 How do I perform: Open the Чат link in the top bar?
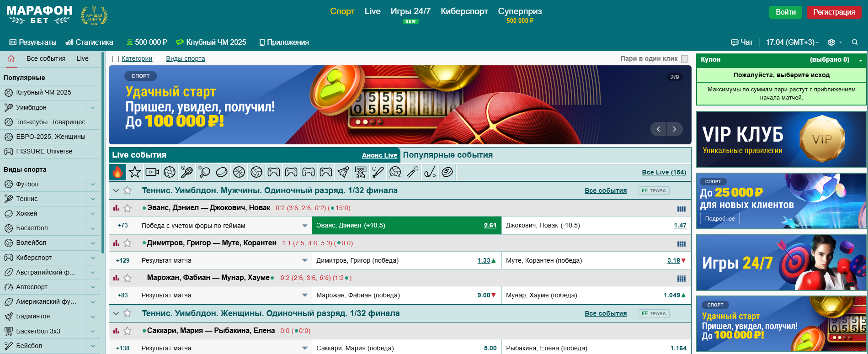click(x=742, y=42)
